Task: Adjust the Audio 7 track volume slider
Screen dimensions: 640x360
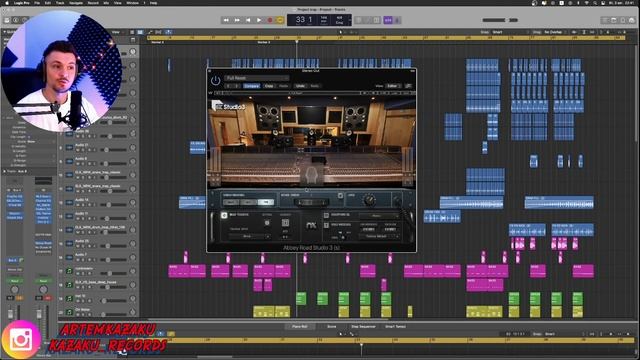Action: (x=113, y=260)
